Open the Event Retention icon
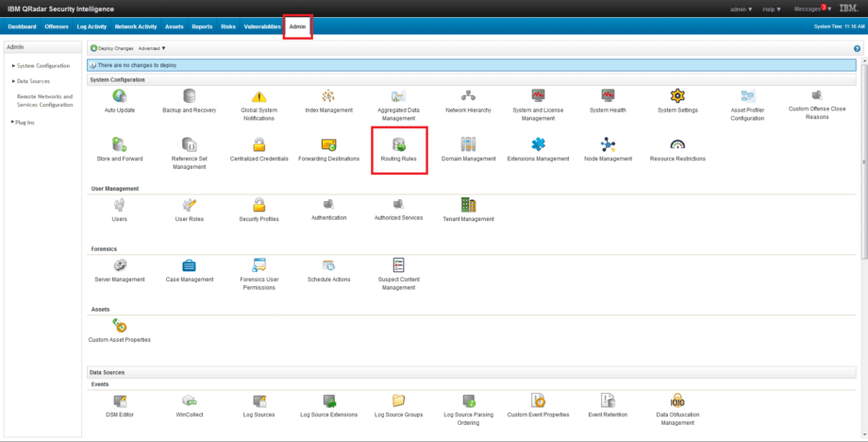 [x=608, y=400]
